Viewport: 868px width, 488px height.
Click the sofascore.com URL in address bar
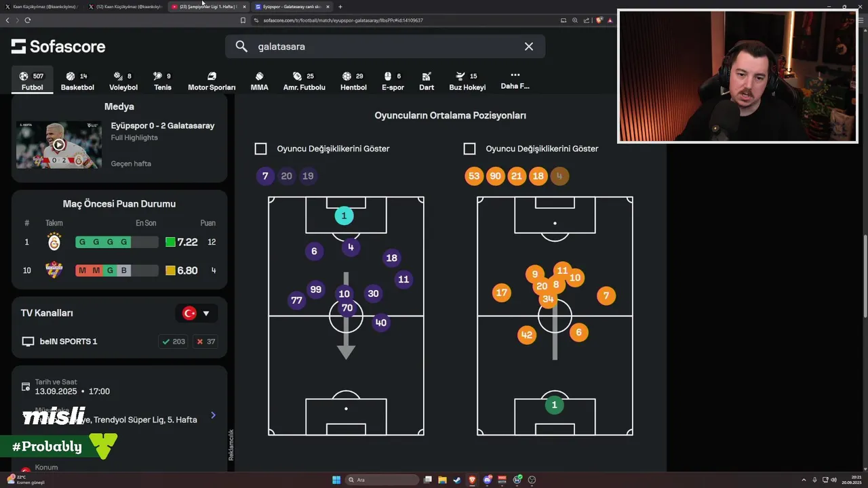343,20
